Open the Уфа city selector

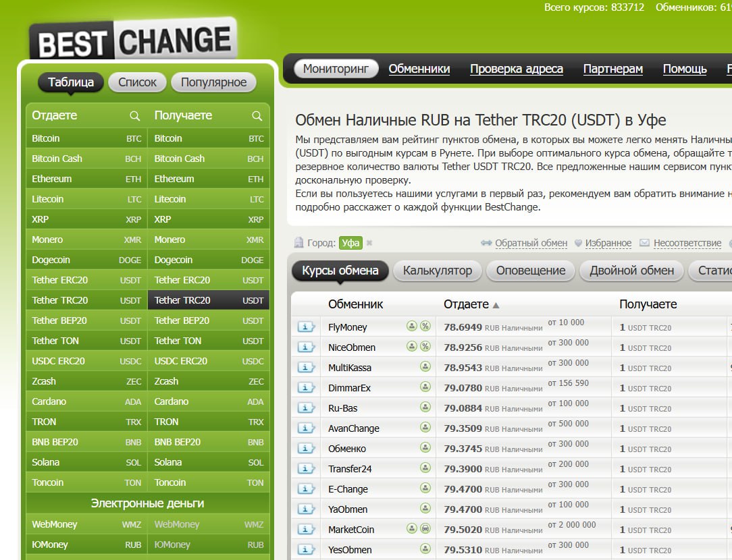[350, 244]
